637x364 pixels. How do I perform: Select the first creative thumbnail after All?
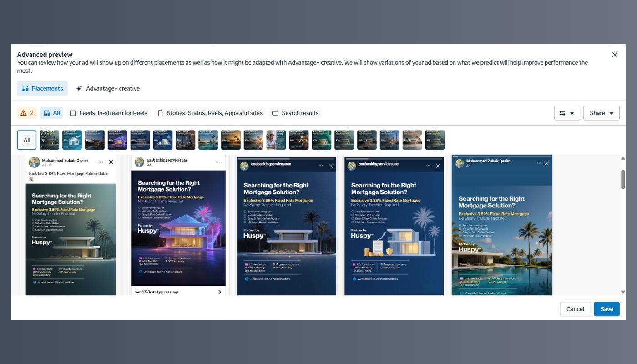[x=50, y=140]
